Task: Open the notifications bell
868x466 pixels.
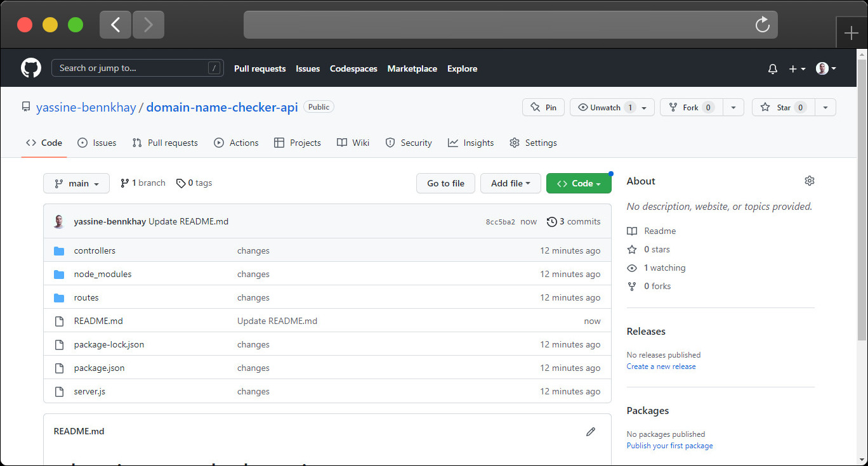Action: tap(772, 68)
